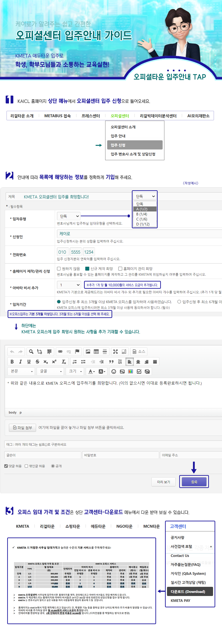222x644 pixels.
Task: Open the '크기' font size dropdown
Action: click(75, 371)
